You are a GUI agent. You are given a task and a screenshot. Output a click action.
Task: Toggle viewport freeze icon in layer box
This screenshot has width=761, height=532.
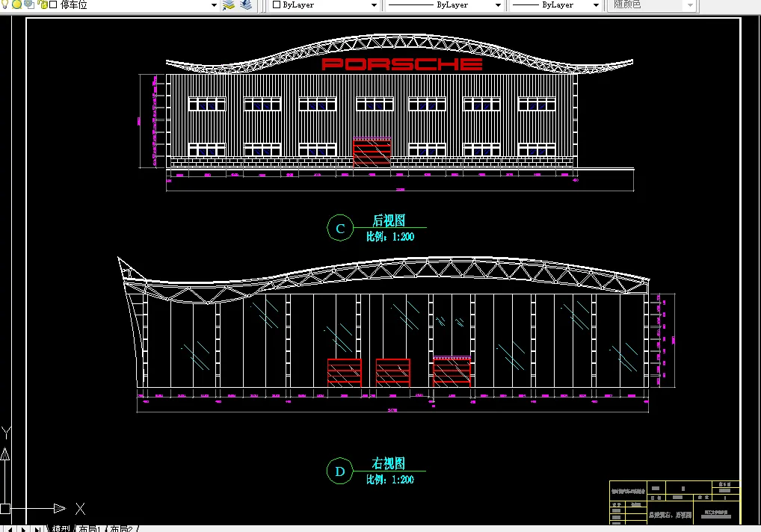pyautogui.click(x=29, y=4)
